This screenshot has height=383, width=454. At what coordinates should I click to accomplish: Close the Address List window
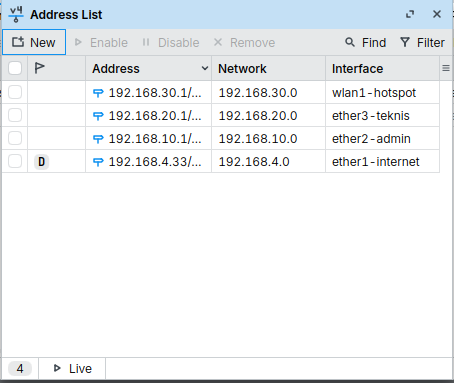(437, 14)
